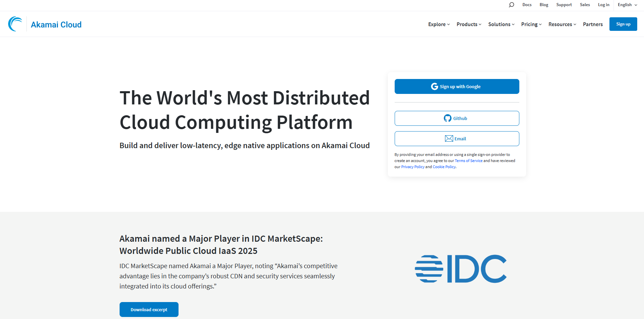Download excerpt of IDC report

point(149,310)
